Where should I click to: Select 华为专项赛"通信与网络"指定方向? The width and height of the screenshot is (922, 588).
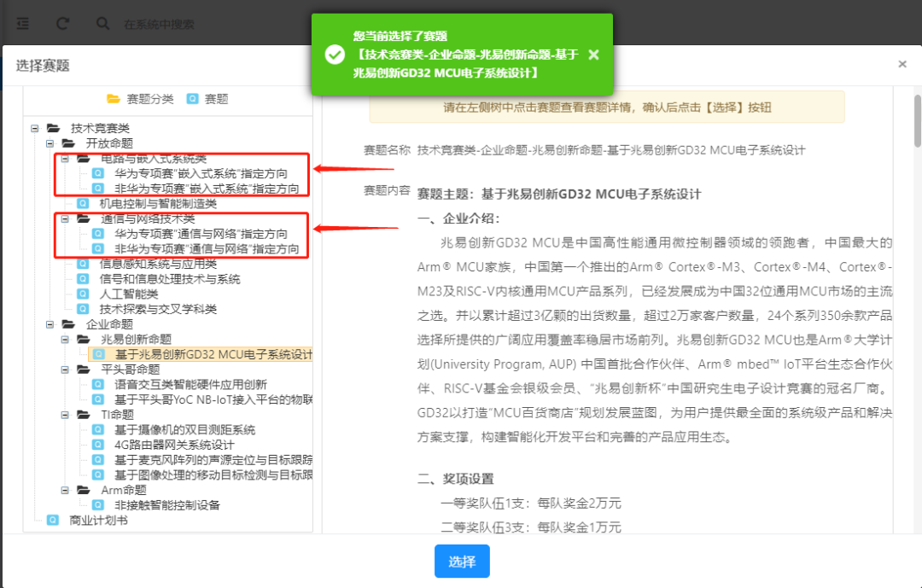201,234
